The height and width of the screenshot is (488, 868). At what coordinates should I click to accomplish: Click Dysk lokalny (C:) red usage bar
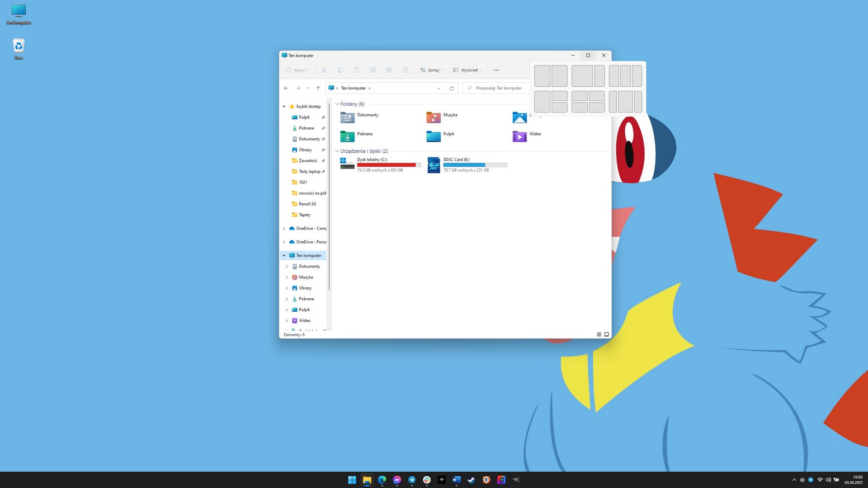387,165
